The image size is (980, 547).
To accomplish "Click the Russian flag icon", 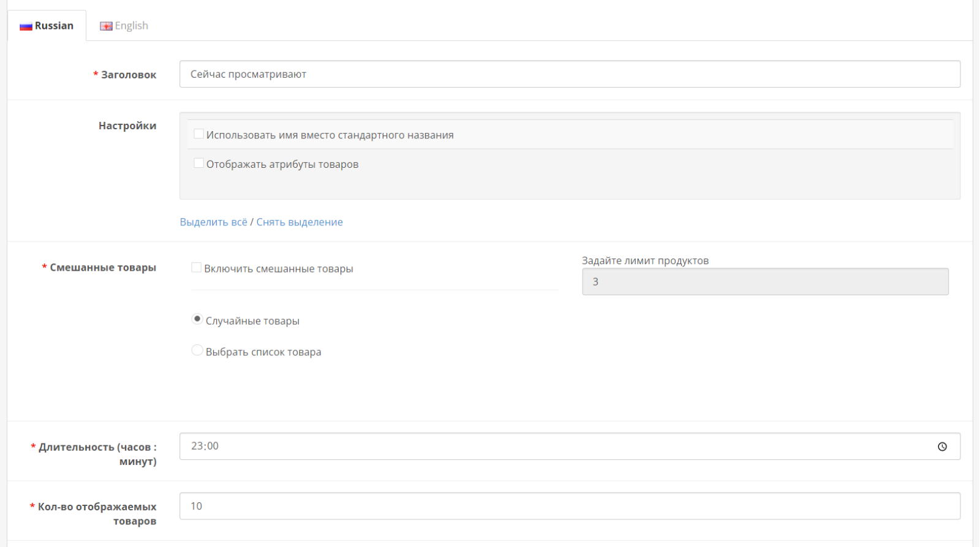I will tap(26, 26).
